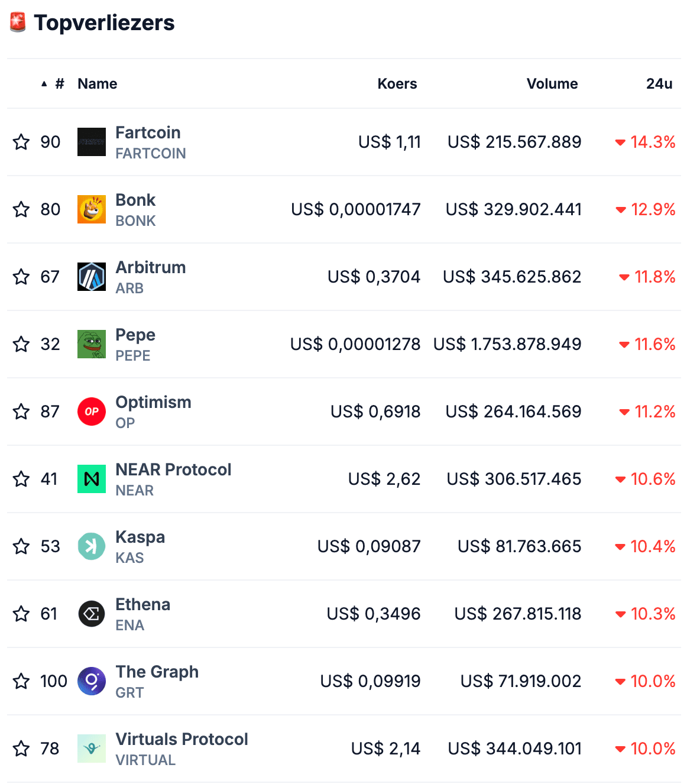Click the Pepe frog logo
Screen dimensions: 687x784
click(92, 344)
